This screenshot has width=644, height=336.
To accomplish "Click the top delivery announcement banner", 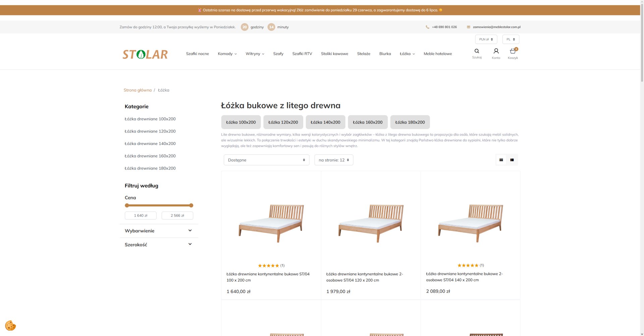I will [320, 10].
